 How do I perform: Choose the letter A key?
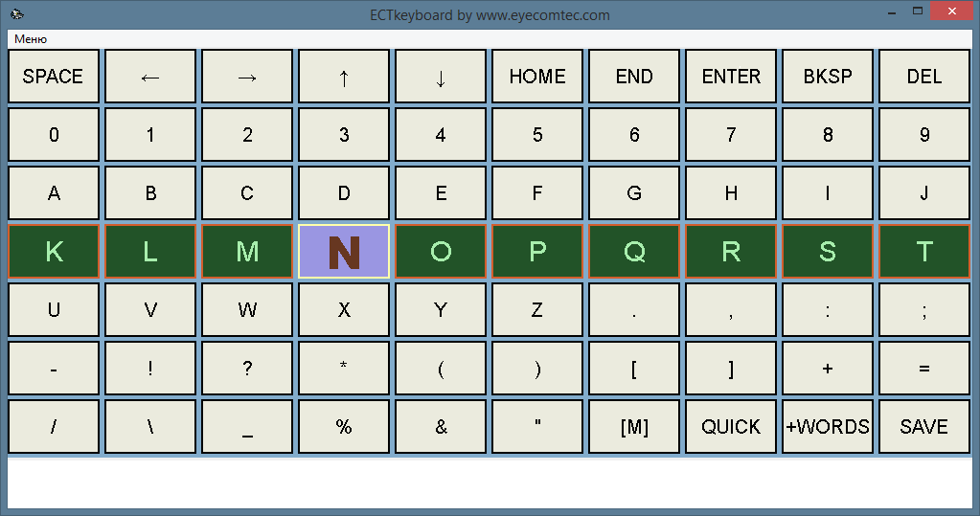coord(54,193)
